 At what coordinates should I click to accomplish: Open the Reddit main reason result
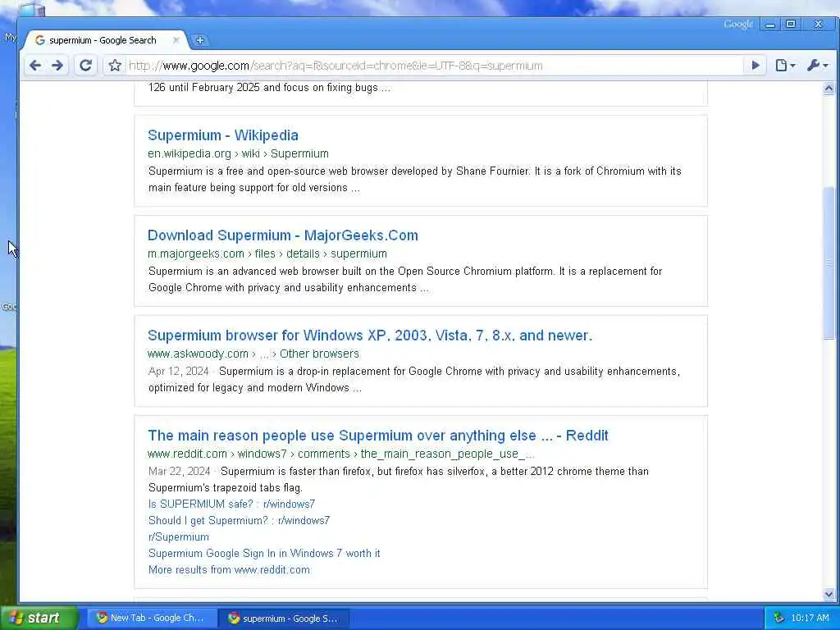378,436
